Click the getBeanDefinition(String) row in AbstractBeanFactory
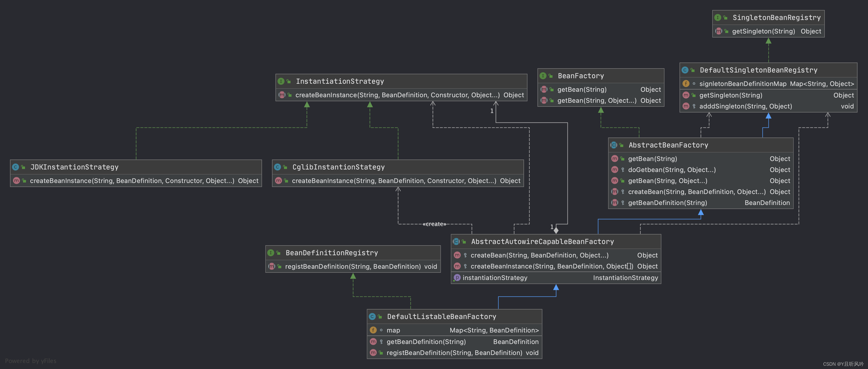The height and width of the screenshot is (369, 868). (667, 203)
